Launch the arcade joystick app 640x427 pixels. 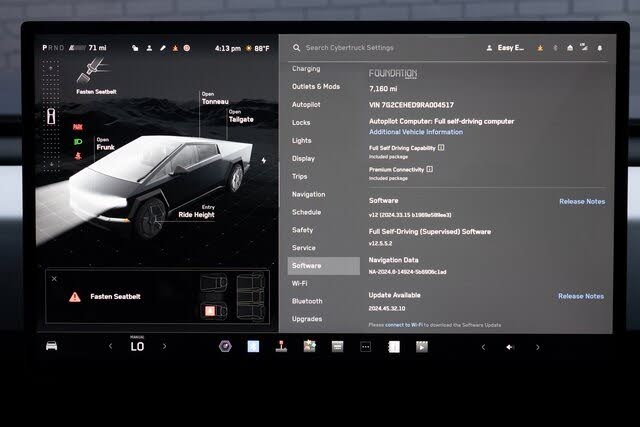[281, 346]
